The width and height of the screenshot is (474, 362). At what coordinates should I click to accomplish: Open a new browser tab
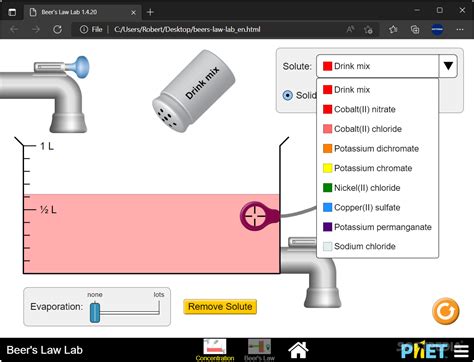[150, 12]
